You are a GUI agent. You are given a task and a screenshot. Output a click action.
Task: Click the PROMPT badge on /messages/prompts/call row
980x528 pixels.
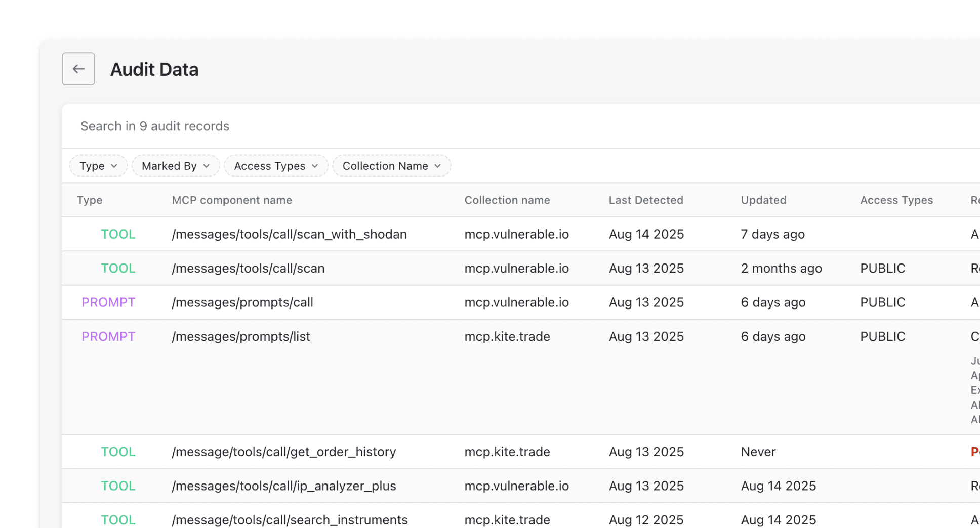click(108, 302)
